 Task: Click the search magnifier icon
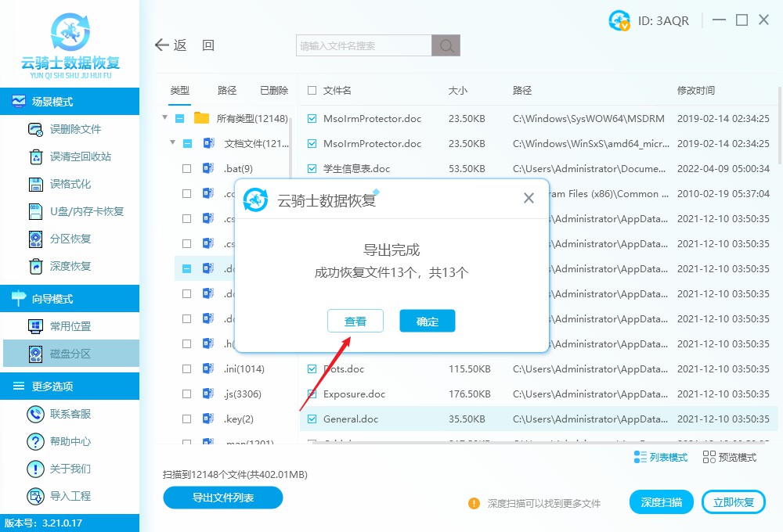click(446, 45)
